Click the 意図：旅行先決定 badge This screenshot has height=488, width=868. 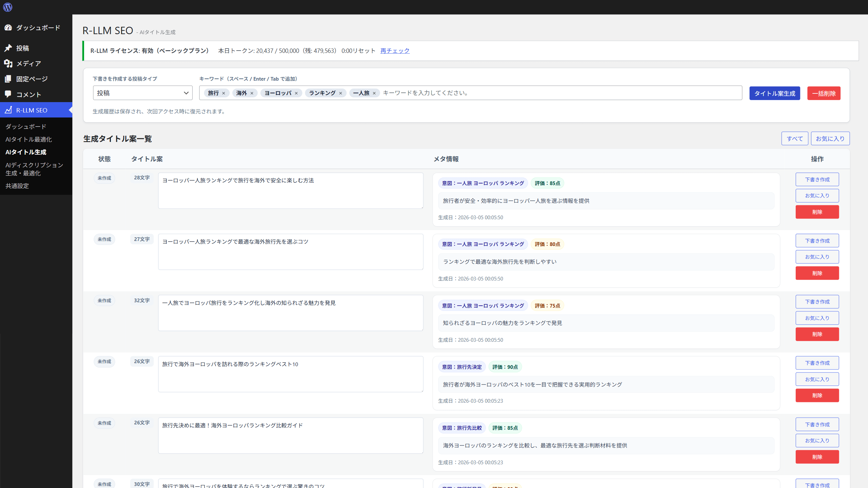(462, 367)
